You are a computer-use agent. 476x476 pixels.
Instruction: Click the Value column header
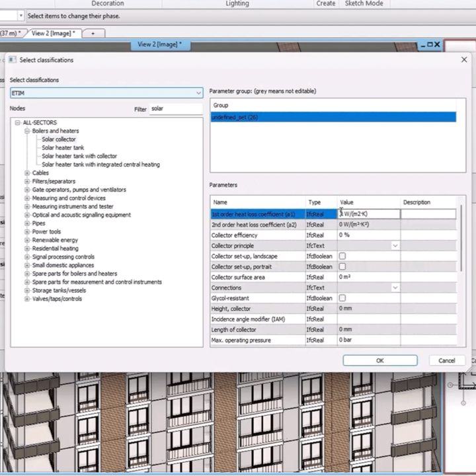(368, 202)
